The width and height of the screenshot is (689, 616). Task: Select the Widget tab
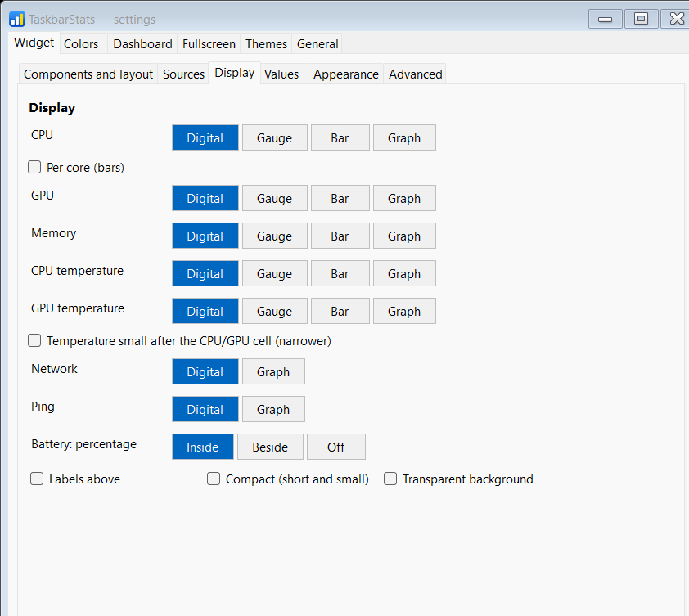(34, 43)
